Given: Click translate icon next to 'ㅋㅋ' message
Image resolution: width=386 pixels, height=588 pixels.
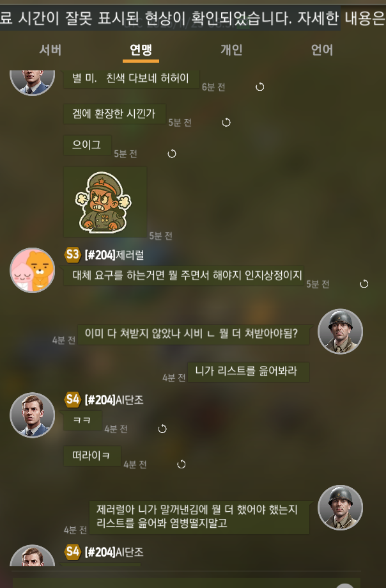Looking at the screenshot, I should click(x=162, y=429).
